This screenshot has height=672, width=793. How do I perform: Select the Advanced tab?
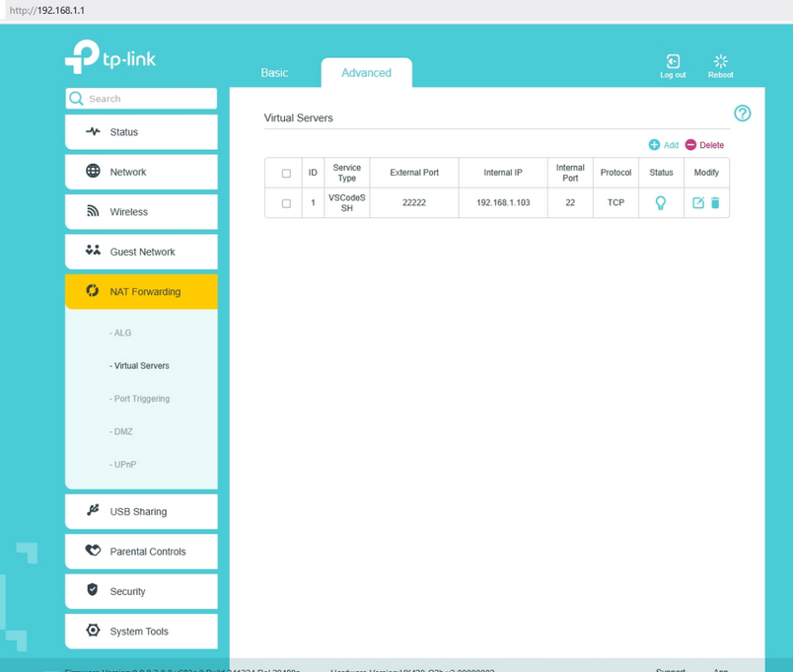(x=366, y=73)
